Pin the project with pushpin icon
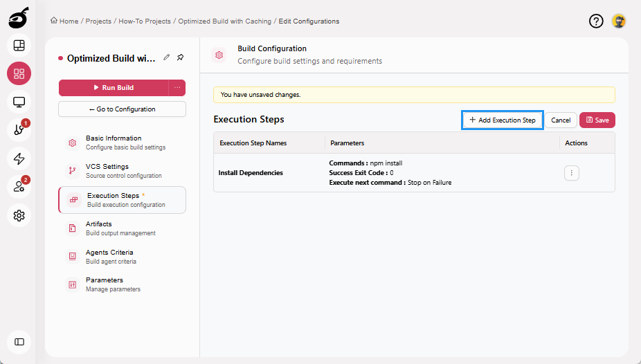The width and height of the screenshot is (641, 364). pos(180,57)
